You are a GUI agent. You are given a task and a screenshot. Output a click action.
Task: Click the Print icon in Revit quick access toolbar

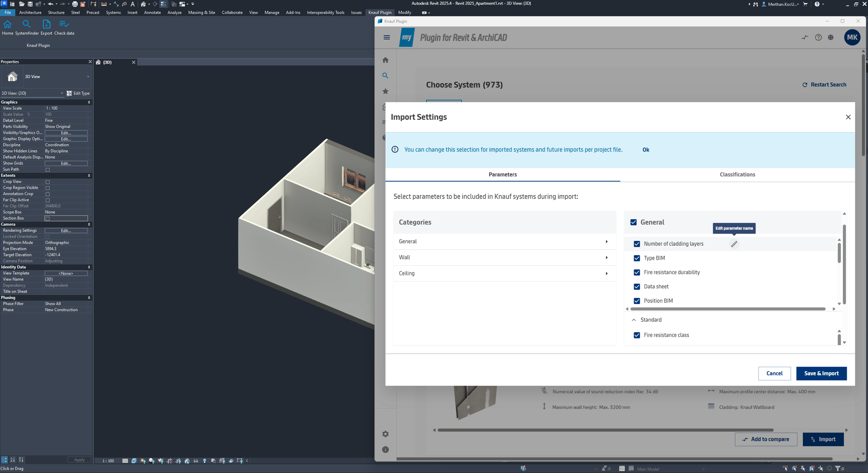pos(75,4)
